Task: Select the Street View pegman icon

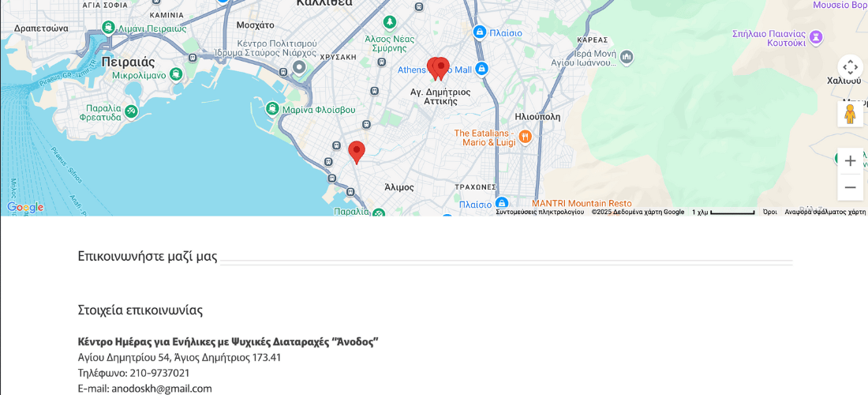Action: click(x=850, y=114)
